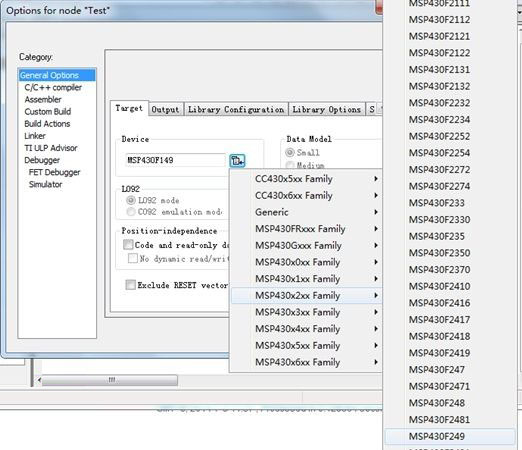Expand CC430x6xx Family submenu

(306, 195)
